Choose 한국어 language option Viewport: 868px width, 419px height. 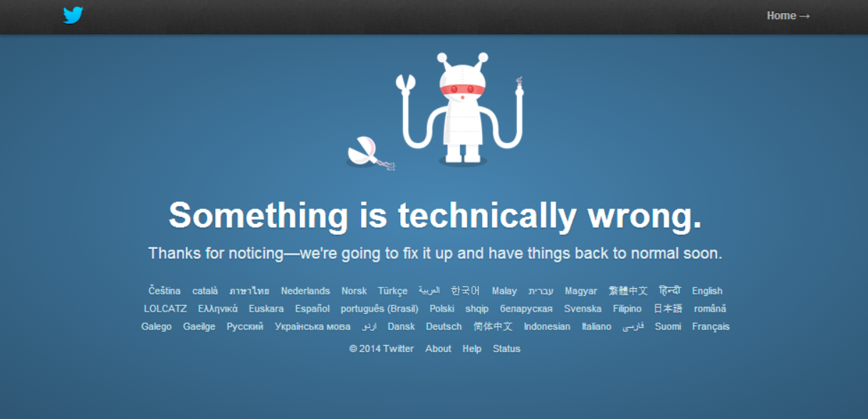pyautogui.click(x=465, y=291)
